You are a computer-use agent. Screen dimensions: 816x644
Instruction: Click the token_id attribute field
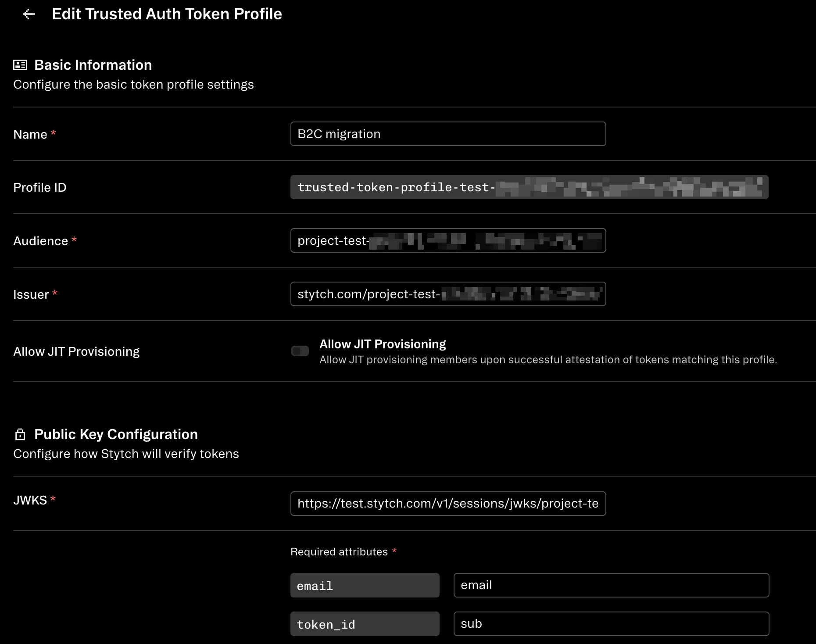(x=364, y=623)
